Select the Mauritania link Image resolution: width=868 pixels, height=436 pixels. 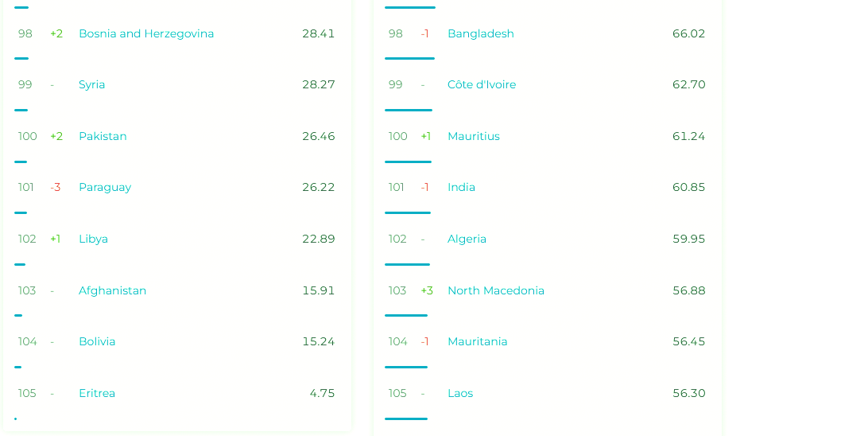(477, 341)
